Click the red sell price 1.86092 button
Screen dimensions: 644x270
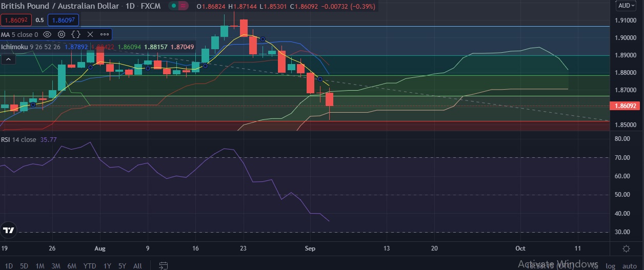pos(16,19)
